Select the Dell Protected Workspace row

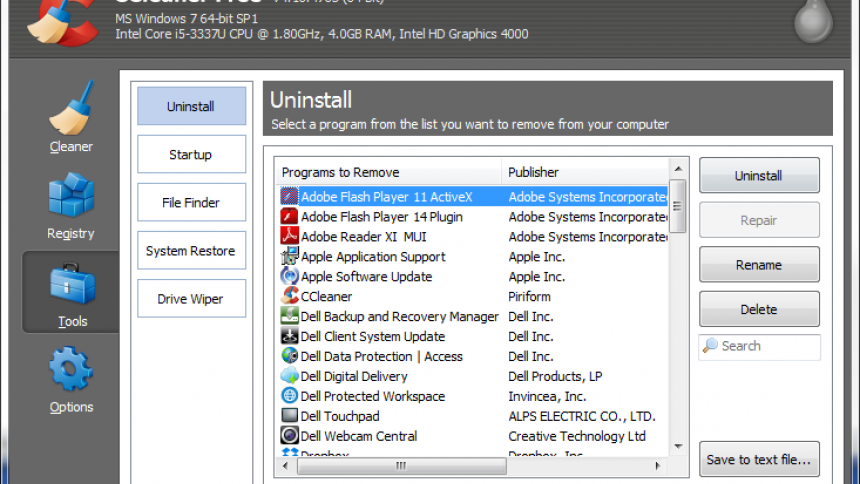click(472, 396)
